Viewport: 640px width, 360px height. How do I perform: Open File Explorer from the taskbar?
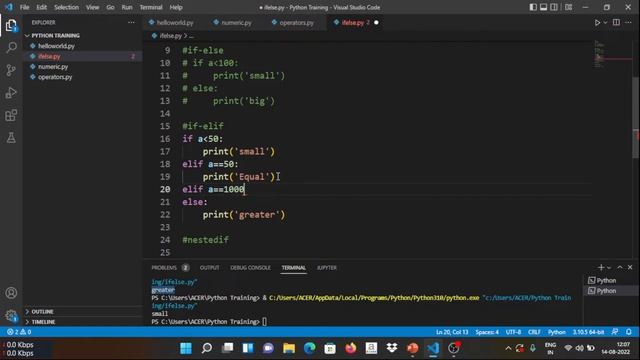(x=289, y=348)
